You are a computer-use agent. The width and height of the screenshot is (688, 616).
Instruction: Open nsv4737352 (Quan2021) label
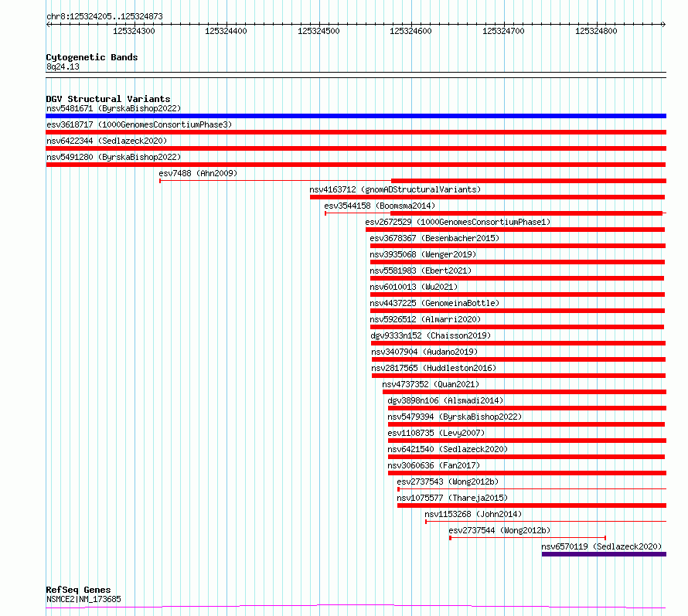(431, 384)
